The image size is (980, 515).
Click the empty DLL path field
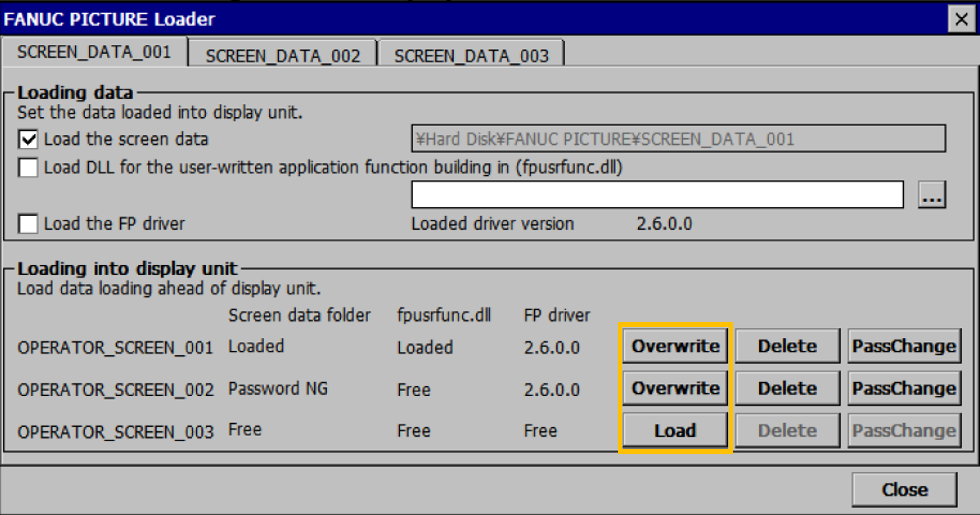pyautogui.click(x=657, y=195)
